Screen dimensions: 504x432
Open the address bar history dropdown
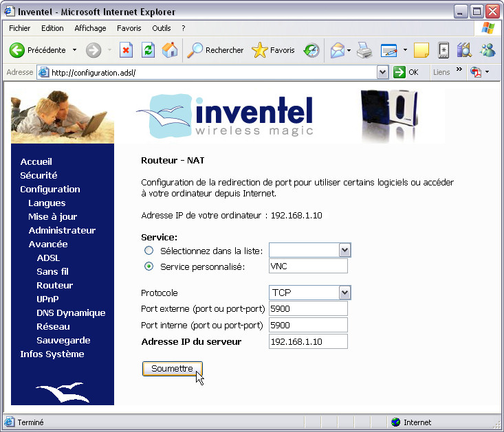pyautogui.click(x=382, y=72)
